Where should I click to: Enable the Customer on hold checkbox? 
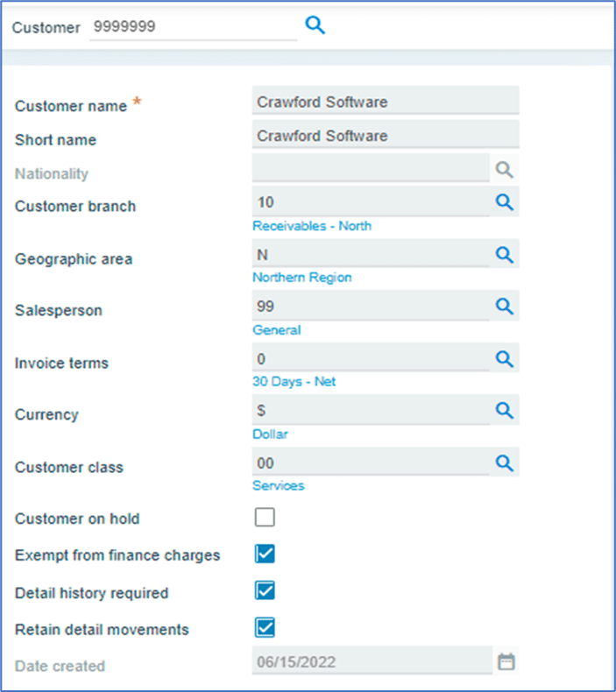[x=265, y=517]
